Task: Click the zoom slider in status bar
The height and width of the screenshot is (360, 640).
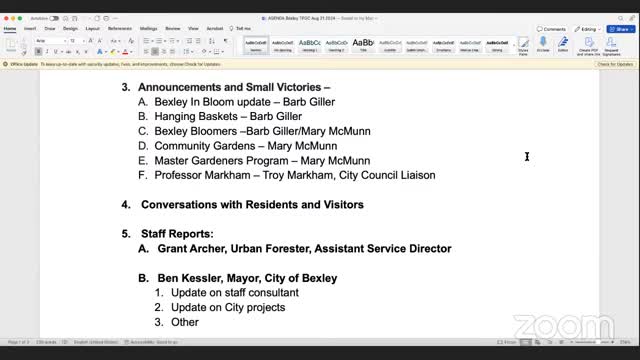Action: click(593, 342)
